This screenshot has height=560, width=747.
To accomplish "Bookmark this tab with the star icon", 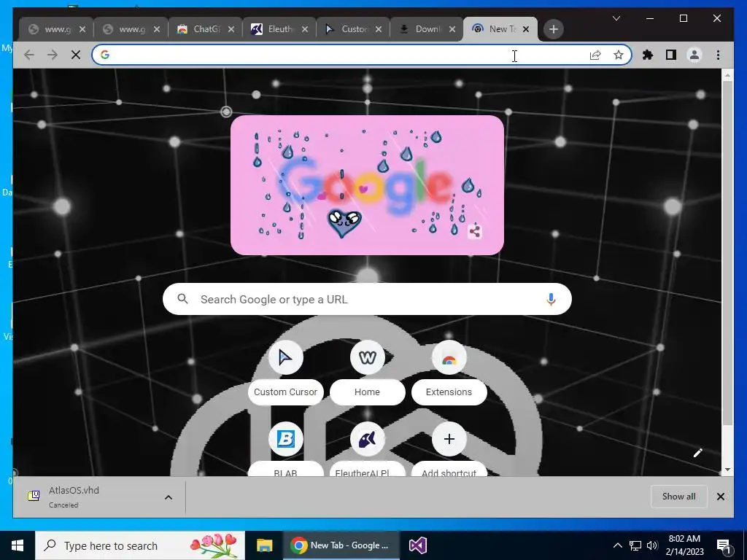I will point(619,55).
